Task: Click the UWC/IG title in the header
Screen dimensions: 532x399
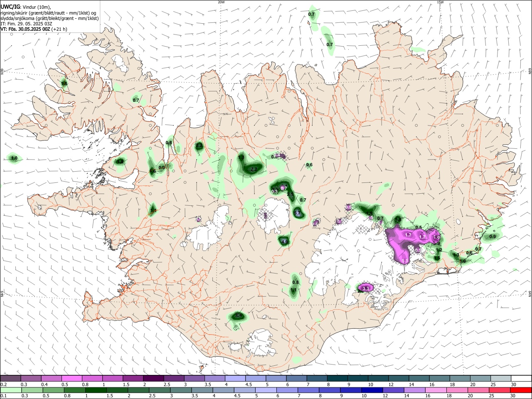Action: [10, 7]
